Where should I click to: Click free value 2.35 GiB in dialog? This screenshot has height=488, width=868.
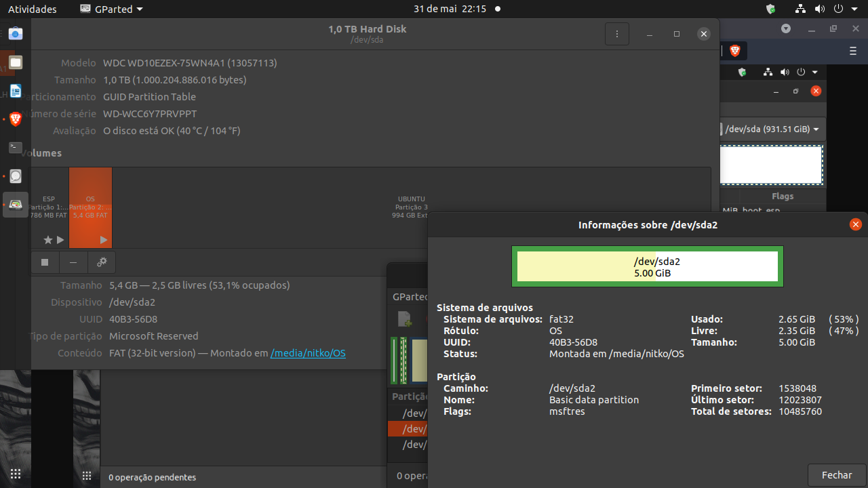point(797,331)
